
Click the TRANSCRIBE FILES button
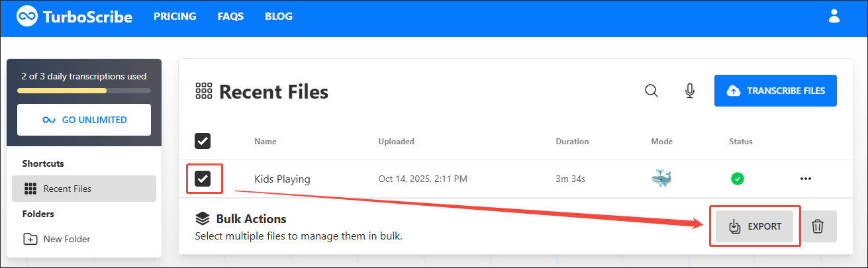775,91
